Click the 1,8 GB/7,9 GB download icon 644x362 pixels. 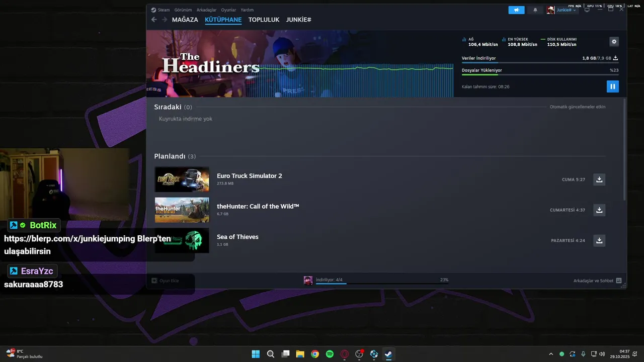[615, 58]
